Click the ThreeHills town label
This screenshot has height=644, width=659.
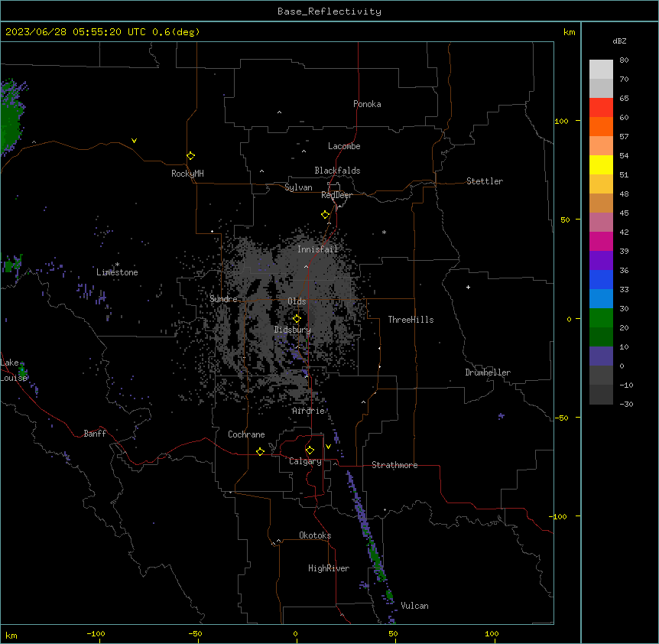click(411, 320)
